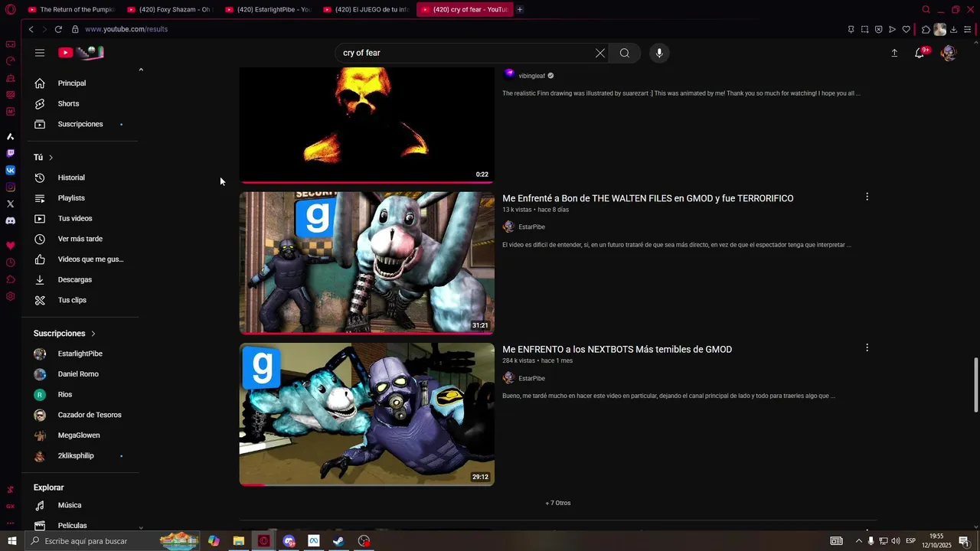Open the sidebar heart bookmarks icon
The image size is (980, 551).
pos(11,246)
